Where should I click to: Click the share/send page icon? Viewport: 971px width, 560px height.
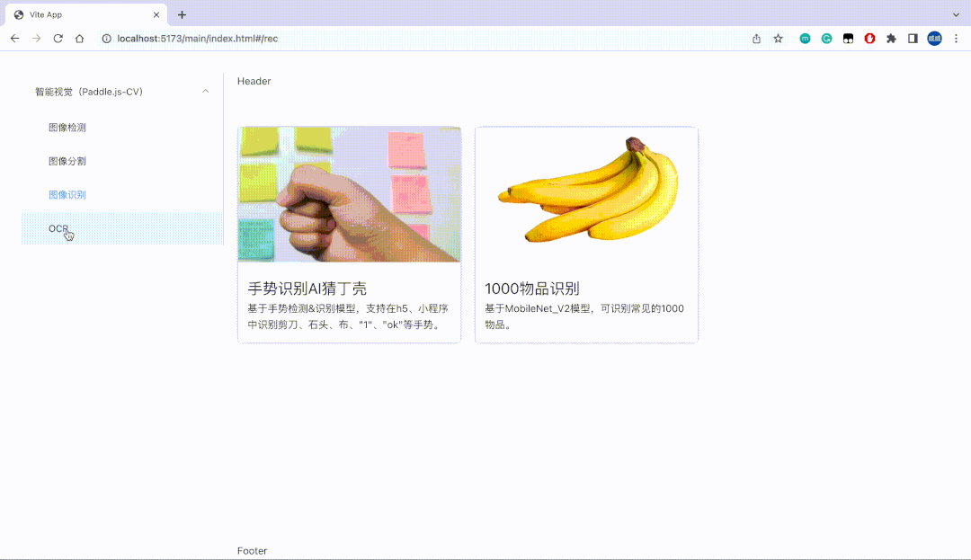pos(757,39)
